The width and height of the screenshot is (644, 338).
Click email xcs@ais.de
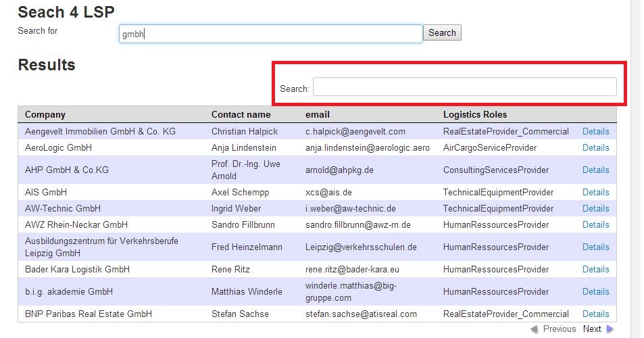[x=328, y=192]
